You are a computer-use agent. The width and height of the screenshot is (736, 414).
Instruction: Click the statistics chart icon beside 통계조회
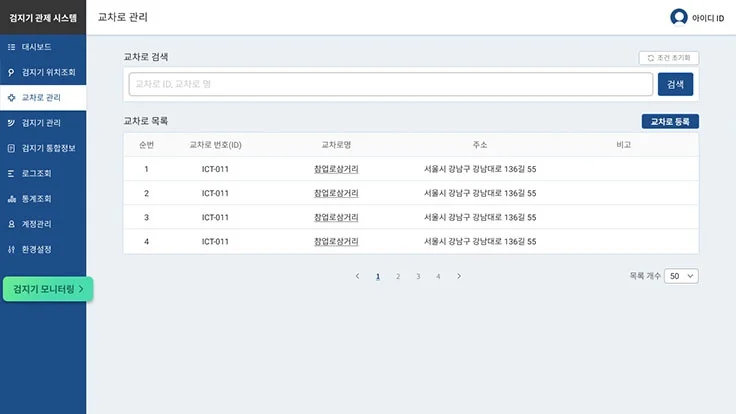point(11,199)
